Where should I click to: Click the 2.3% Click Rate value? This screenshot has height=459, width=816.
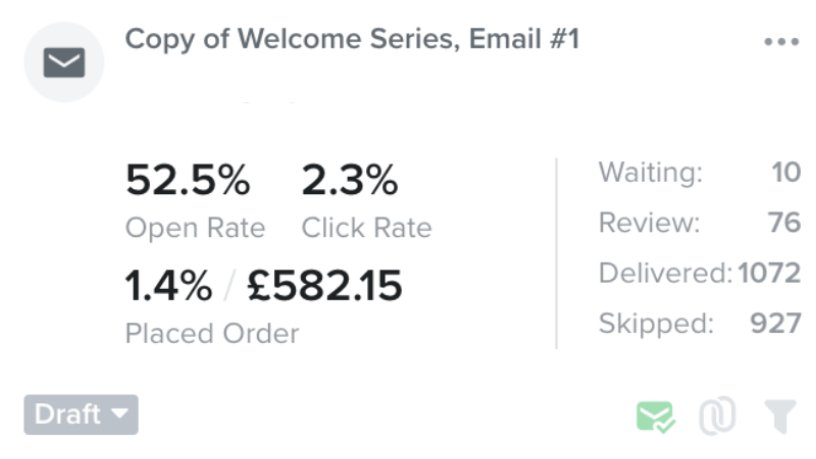350,180
